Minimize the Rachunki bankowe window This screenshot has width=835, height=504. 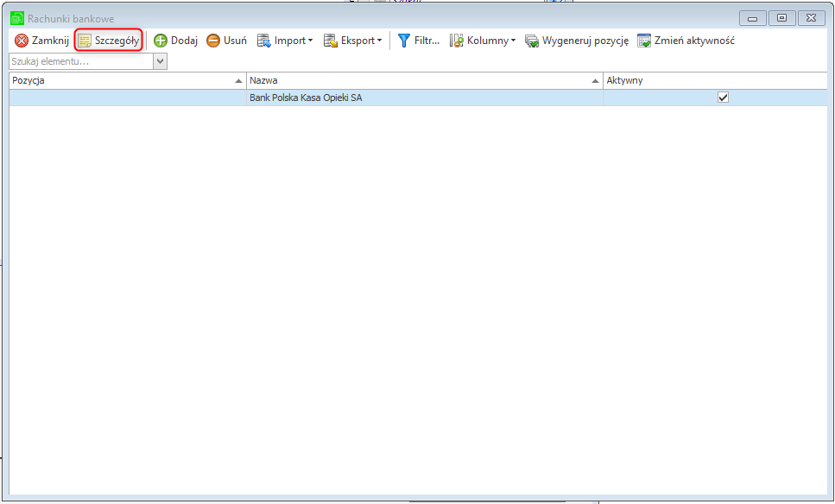pyautogui.click(x=753, y=18)
